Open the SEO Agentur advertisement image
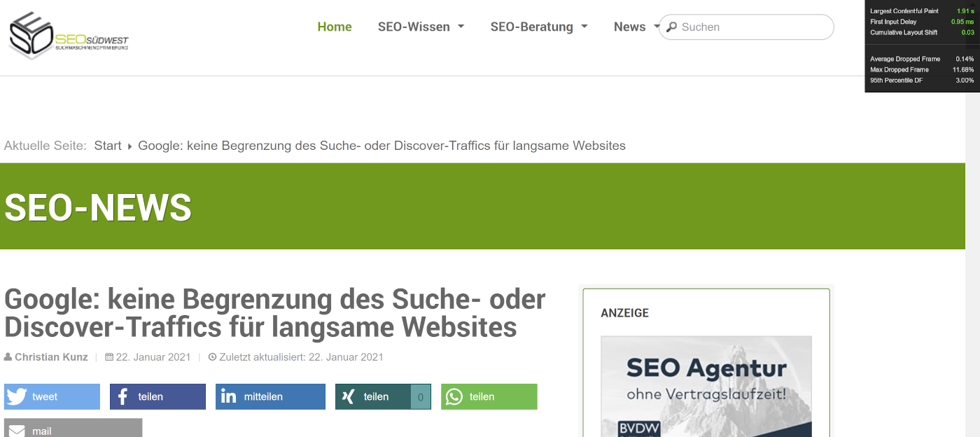Image resolution: width=980 pixels, height=437 pixels. [706, 387]
